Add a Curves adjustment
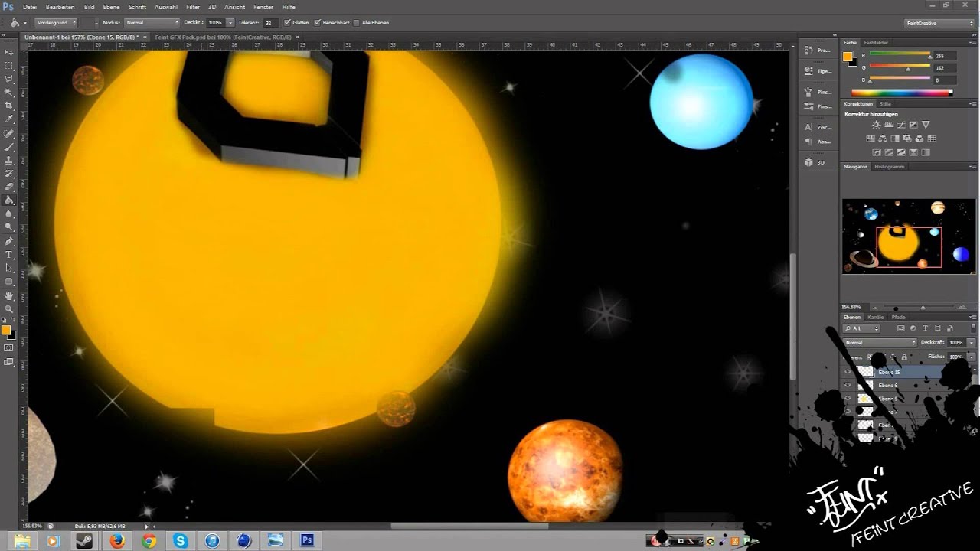Viewport: 980px width, 551px height. [901, 125]
